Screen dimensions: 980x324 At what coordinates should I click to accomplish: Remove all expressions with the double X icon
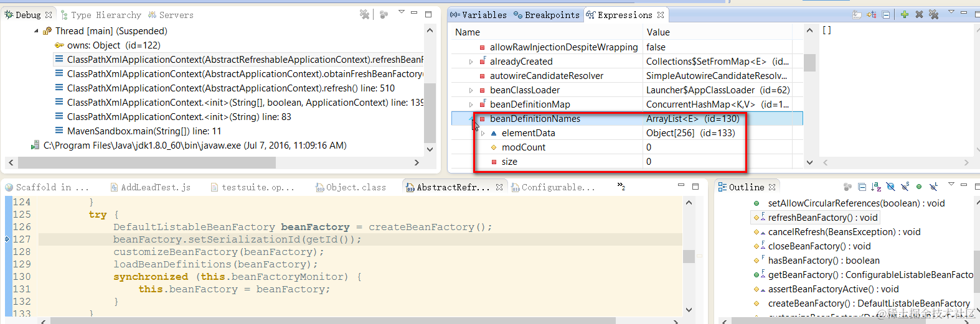pos(933,14)
